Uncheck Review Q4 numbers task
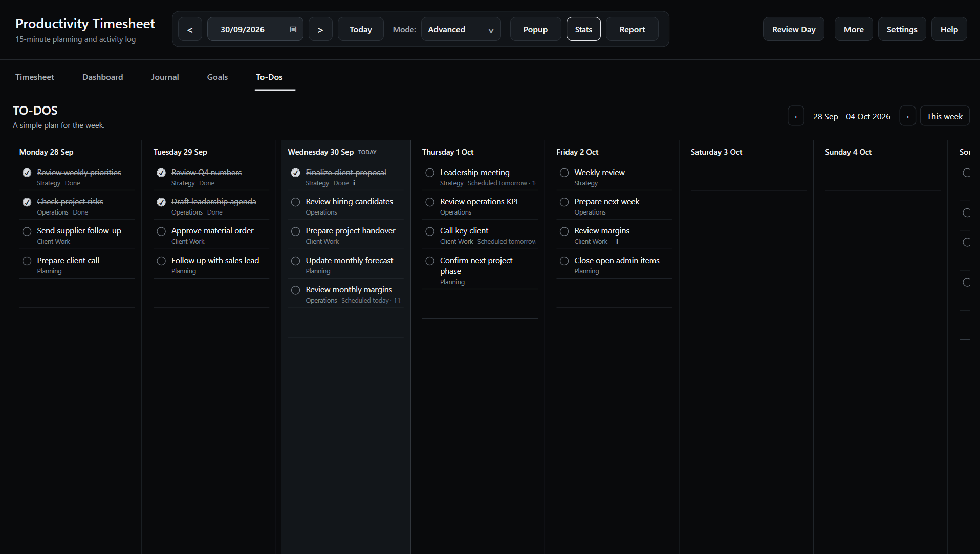This screenshot has width=980, height=554. (x=161, y=173)
